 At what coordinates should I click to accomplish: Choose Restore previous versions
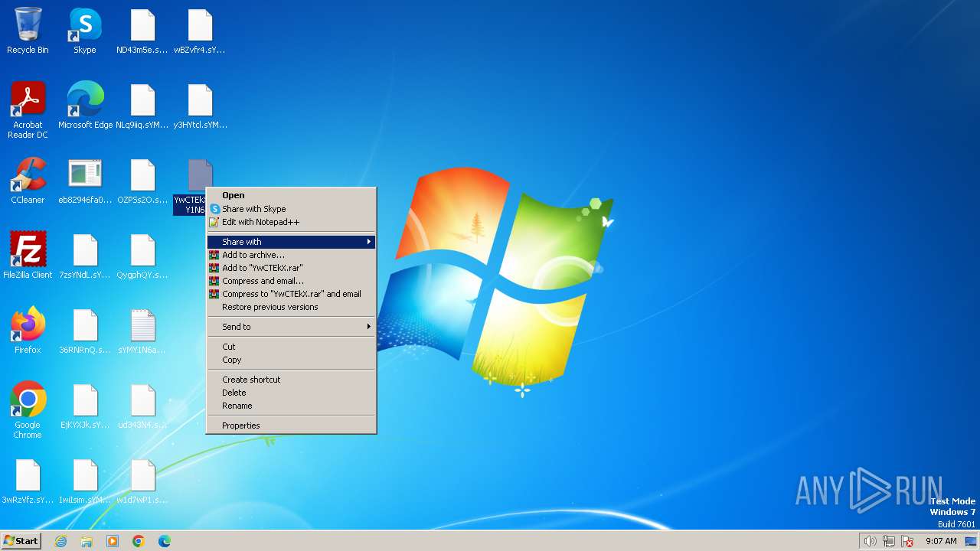click(291, 307)
